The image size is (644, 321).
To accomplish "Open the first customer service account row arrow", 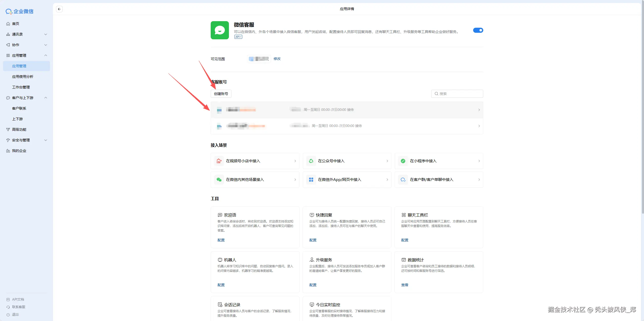I will pyautogui.click(x=479, y=110).
